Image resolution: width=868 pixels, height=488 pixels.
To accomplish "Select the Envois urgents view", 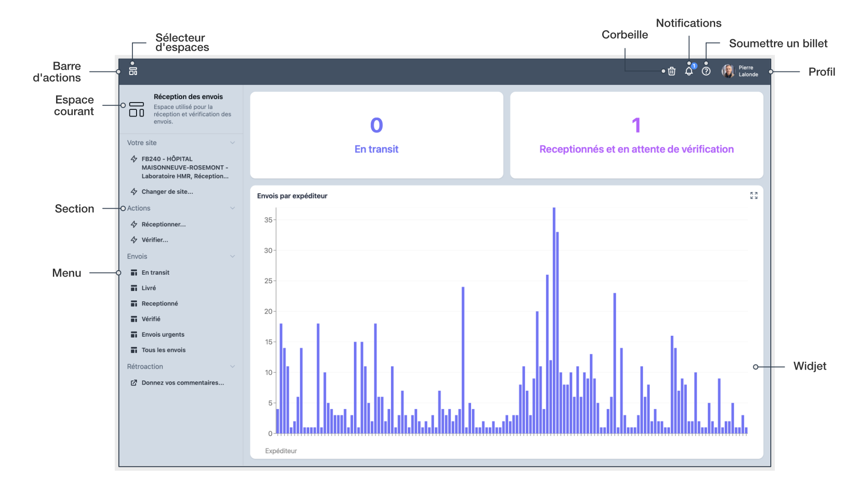I will (163, 334).
